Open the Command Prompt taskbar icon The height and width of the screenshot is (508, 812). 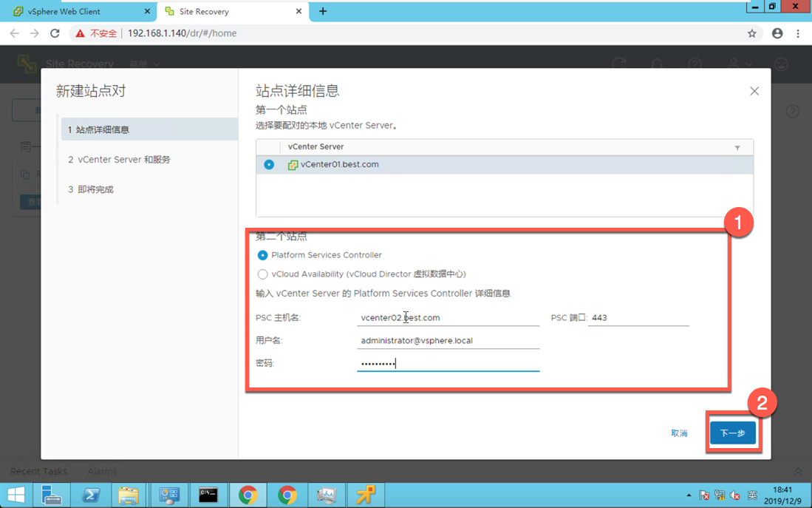208,495
